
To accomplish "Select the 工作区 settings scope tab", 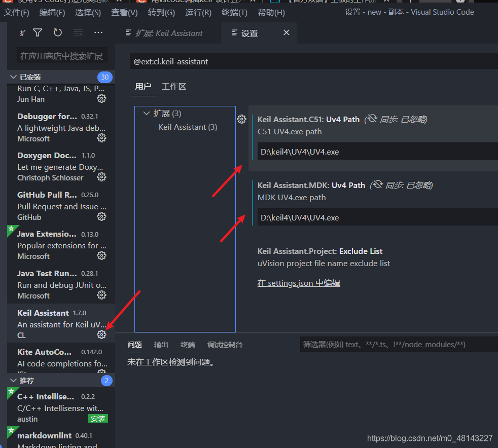I will 174,86.
